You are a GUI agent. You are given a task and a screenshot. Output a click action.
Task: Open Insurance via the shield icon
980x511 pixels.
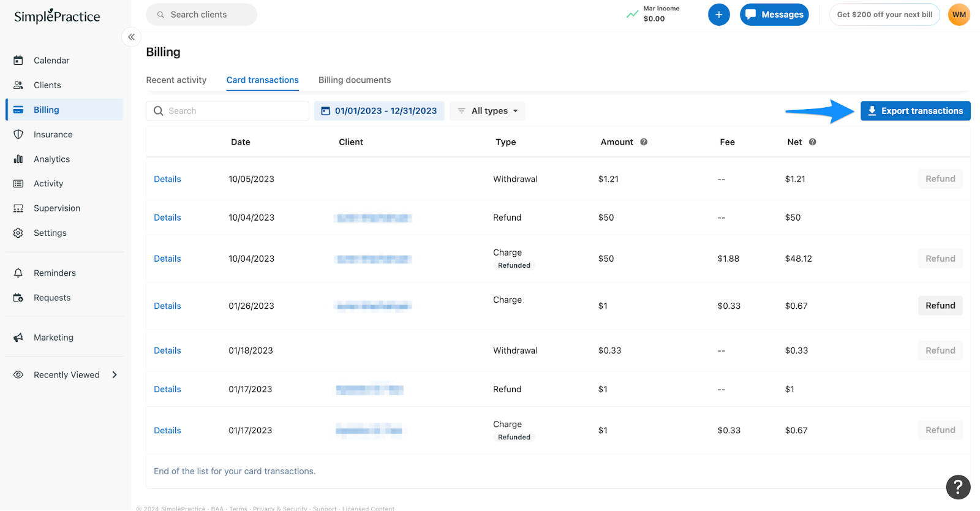pos(18,134)
